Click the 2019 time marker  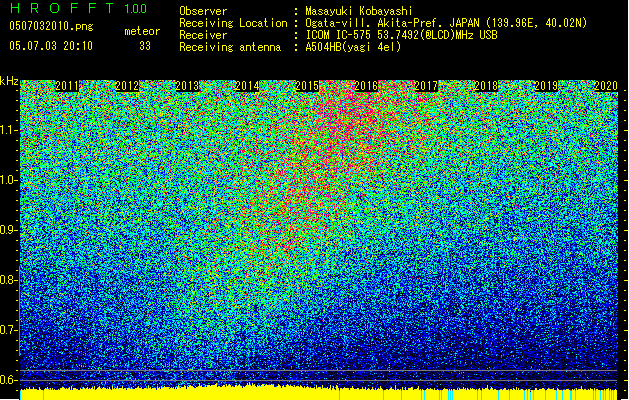(546, 86)
